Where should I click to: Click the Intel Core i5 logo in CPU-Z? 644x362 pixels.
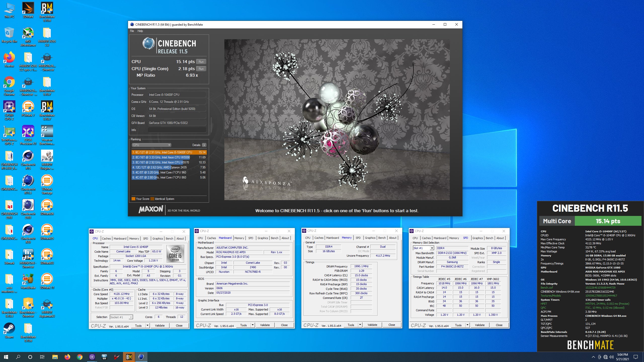click(x=175, y=254)
